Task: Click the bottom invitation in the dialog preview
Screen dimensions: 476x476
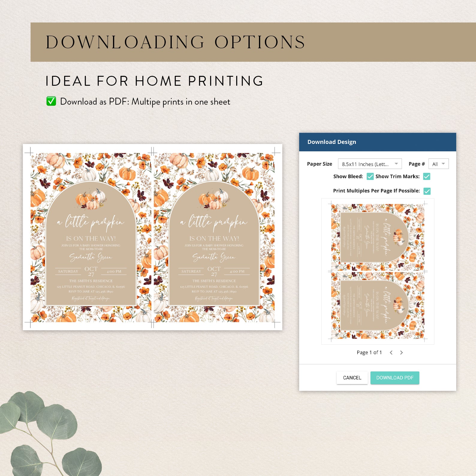Action: (378, 305)
